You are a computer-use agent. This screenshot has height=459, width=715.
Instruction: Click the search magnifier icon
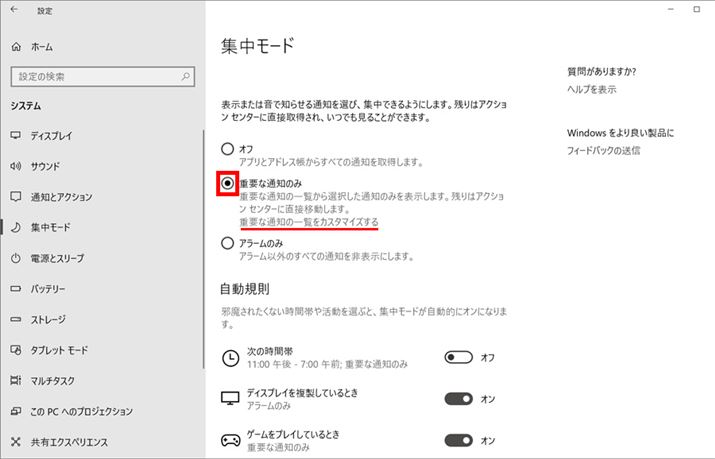point(186,77)
